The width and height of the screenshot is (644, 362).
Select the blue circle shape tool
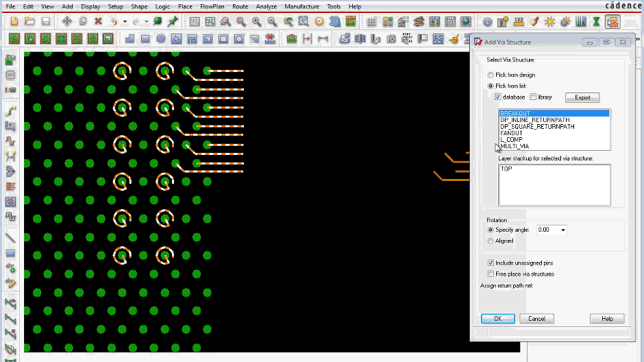click(x=160, y=38)
